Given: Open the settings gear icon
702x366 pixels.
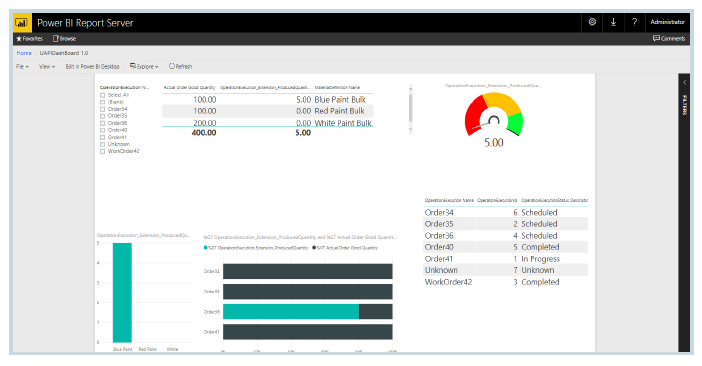Looking at the screenshot, I should (x=592, y=22).
